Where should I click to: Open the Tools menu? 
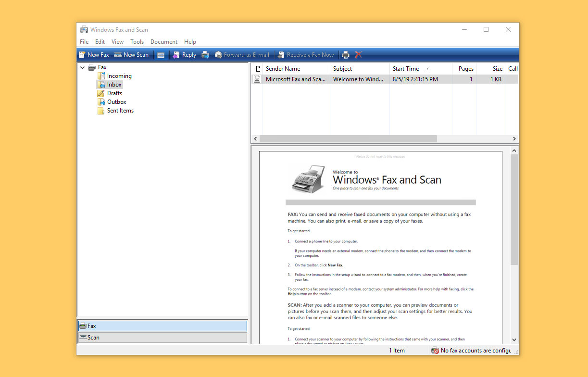click(x=137, y=42)
